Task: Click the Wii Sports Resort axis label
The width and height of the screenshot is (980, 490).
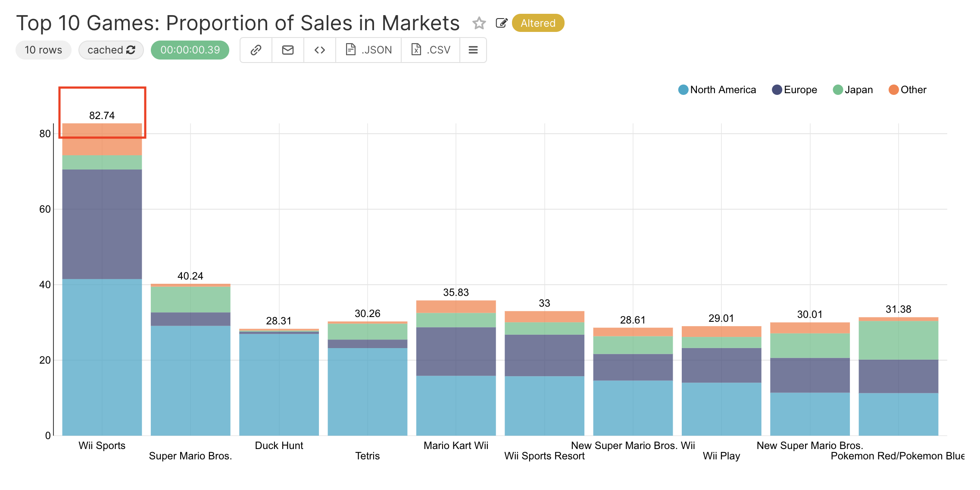Action: click(545, 456)
